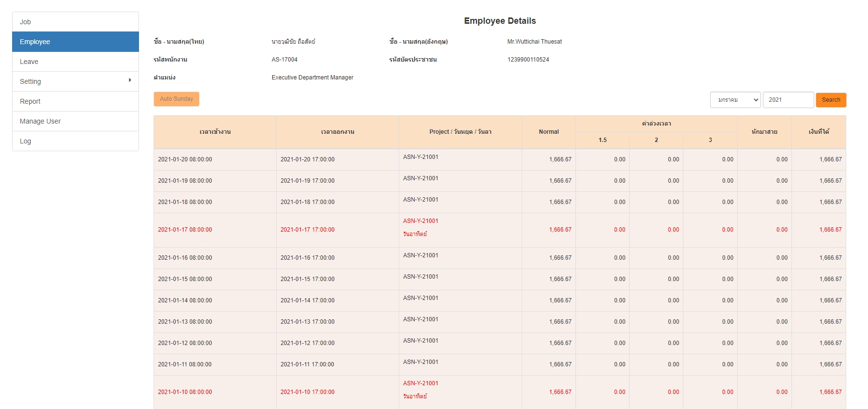Image resolution: width=868 pixels, height=409 pixels.
Task: View the Log page
Action: point(76,141)
